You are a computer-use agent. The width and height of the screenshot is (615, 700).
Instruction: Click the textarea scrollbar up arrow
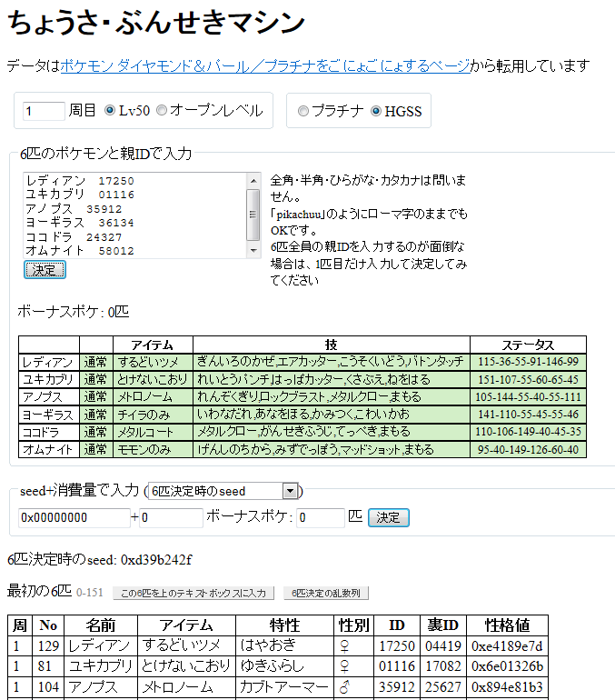click(253, 180)
